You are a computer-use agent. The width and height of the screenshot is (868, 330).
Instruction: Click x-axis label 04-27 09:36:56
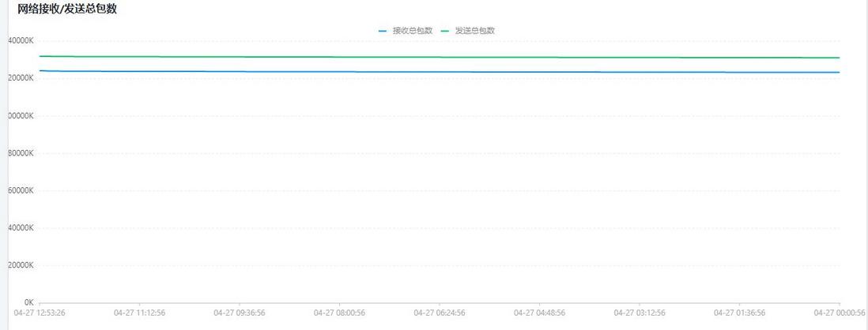point(240,313)
